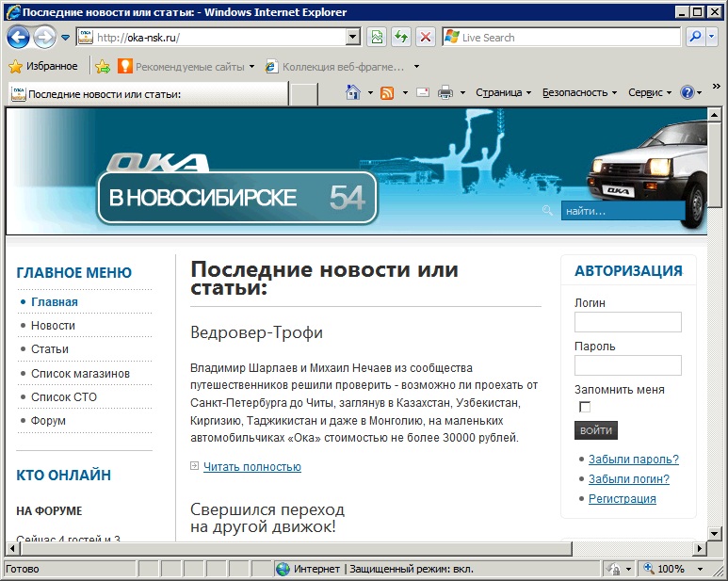Viewport: 728px width, 581px height.
Task: Click the Internet zone globe status icon
Action: point(283,569)
